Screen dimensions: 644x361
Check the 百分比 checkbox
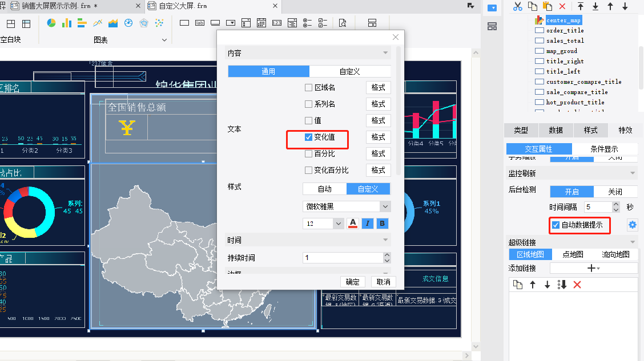click(x=308, y=154)
